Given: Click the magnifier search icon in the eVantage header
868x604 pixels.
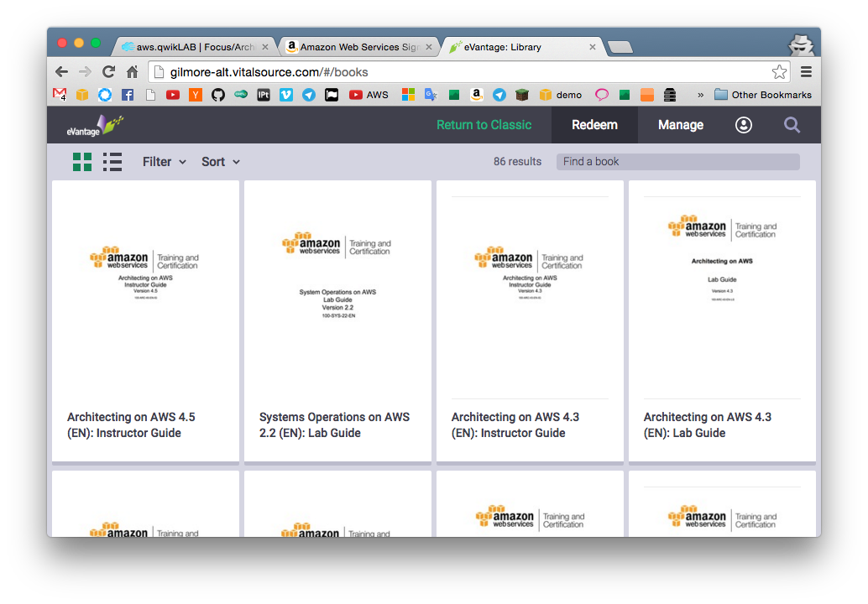Looking at the screenshot, I should (792, 125).
